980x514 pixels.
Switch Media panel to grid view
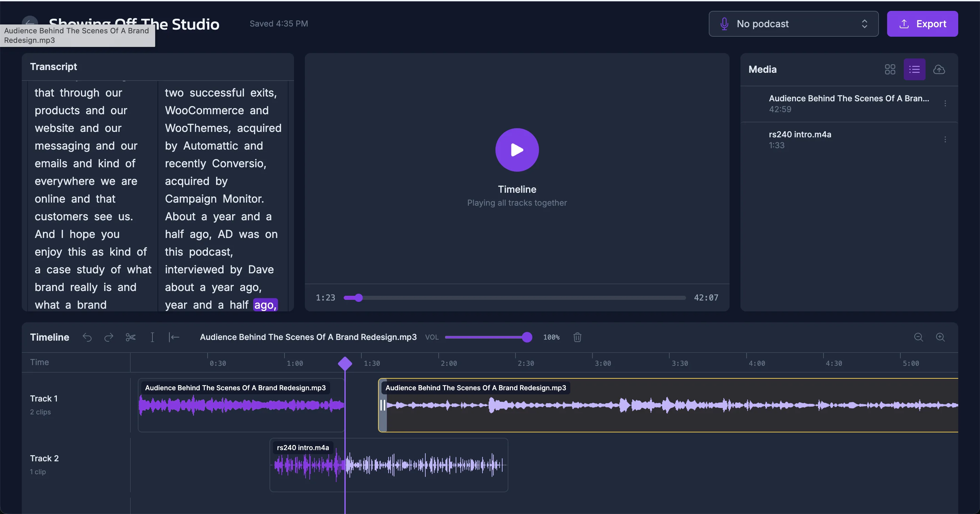pos(890,70)
